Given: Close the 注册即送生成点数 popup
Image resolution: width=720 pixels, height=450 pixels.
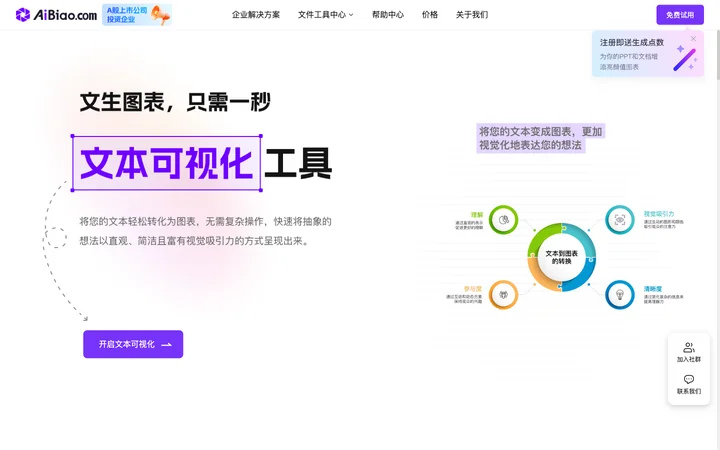Looking at the screenshot, I should click(693, 39).
